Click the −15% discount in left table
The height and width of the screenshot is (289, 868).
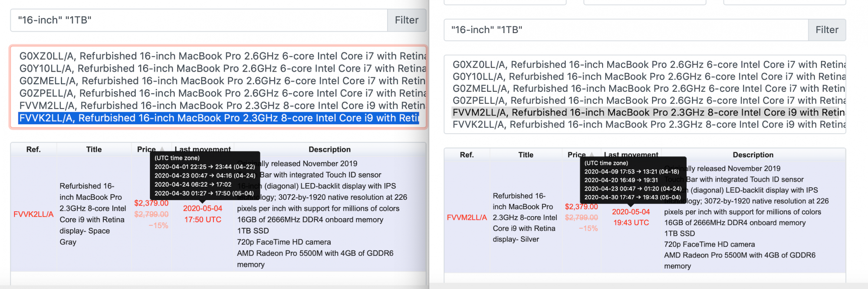click(x=158, y=226)
